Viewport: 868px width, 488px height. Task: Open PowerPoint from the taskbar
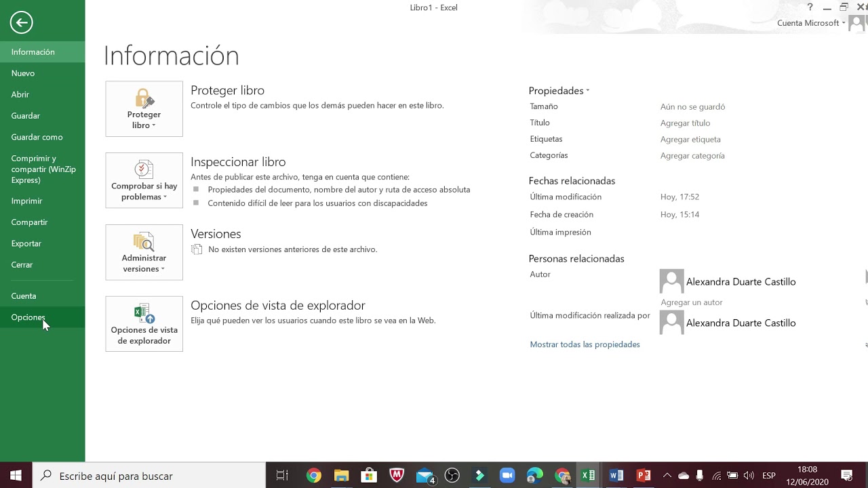coord(644,476)
